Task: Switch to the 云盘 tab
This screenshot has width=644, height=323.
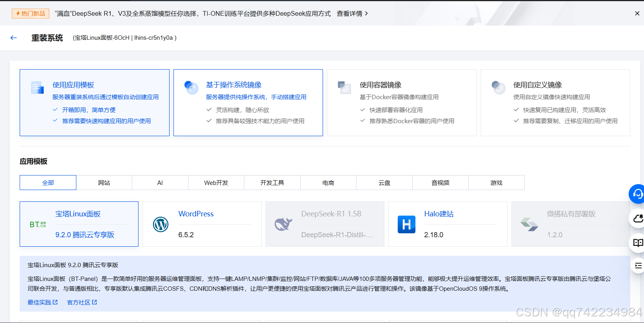Action: coord(384,183)
